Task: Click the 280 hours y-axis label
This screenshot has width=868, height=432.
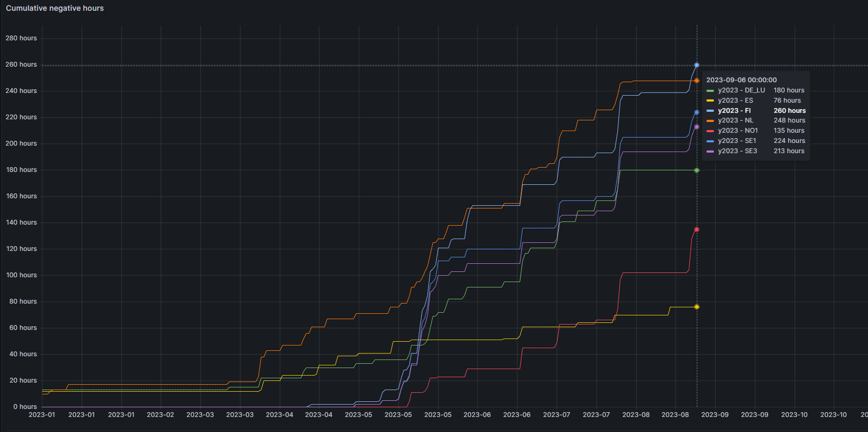Action: coord(21,38)
